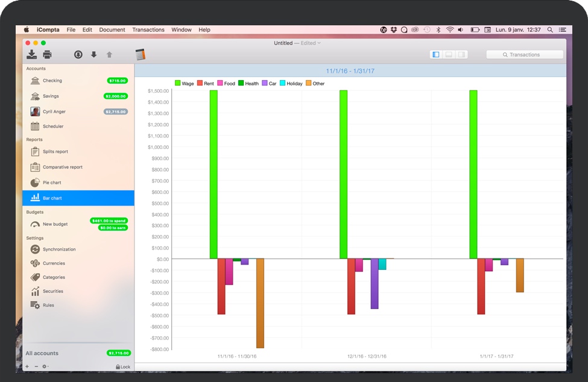Click the Transactions search field
Screen dimensions: 588x382
point(525,55)
